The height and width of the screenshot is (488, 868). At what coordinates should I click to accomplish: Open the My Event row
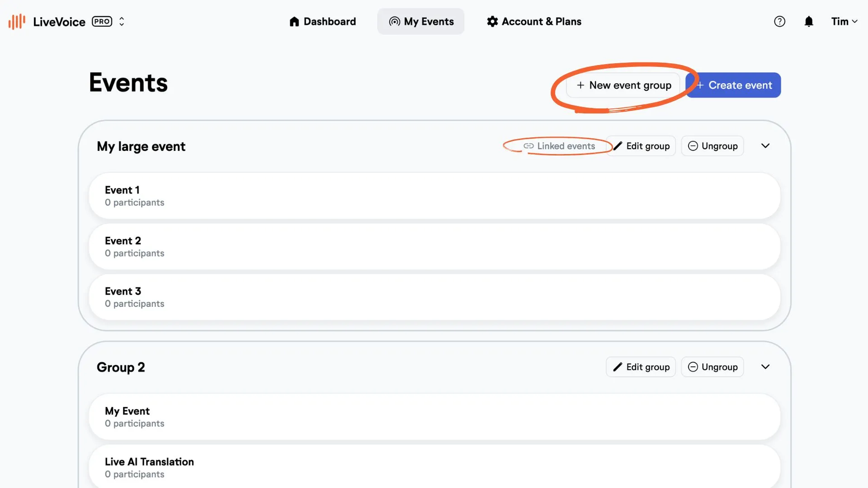coord(434,417)
